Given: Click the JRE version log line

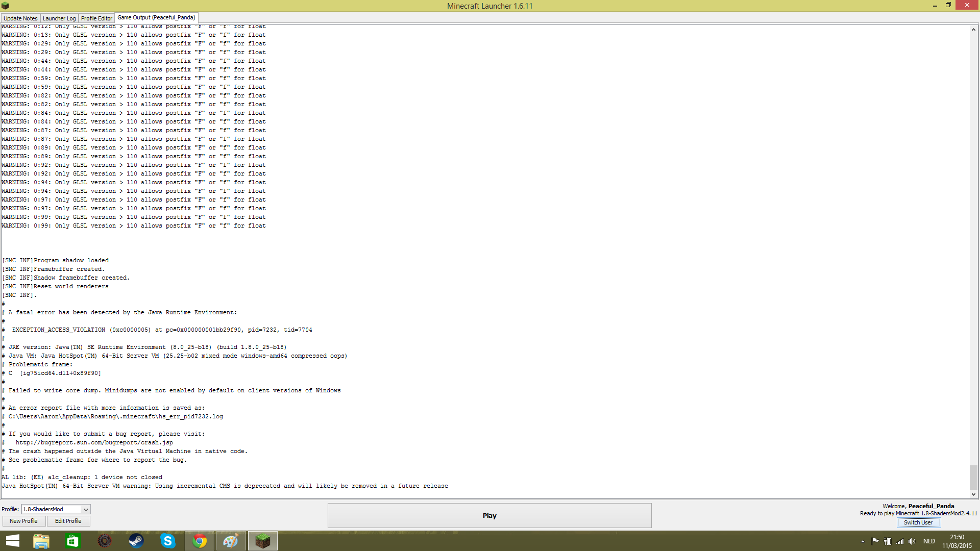Looking at the screenshot, I should [144, 347].
